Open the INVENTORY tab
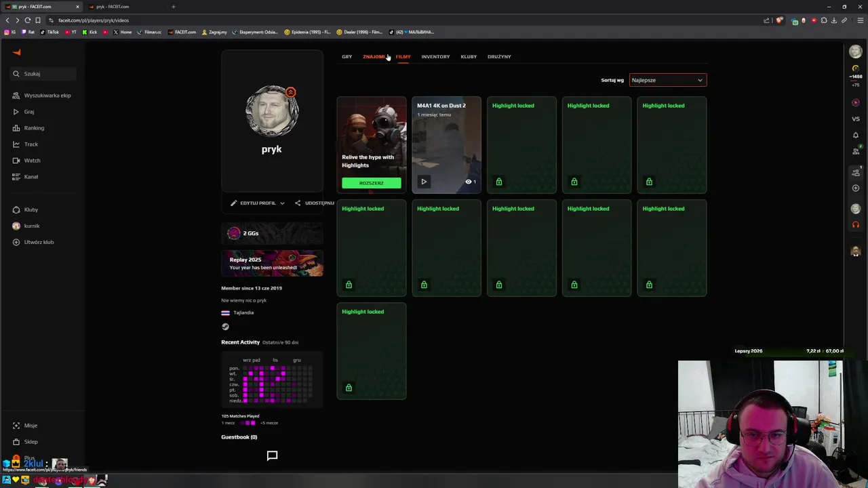The width and height of the screenshot is (868, 488). point(435,57)
